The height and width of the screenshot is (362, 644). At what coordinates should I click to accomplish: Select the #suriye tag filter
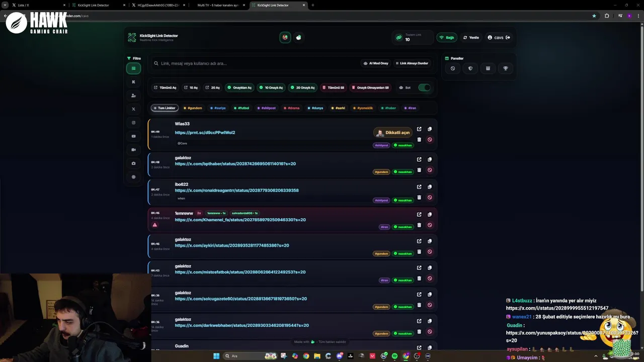pyautogui.click(x=218, y=108)
